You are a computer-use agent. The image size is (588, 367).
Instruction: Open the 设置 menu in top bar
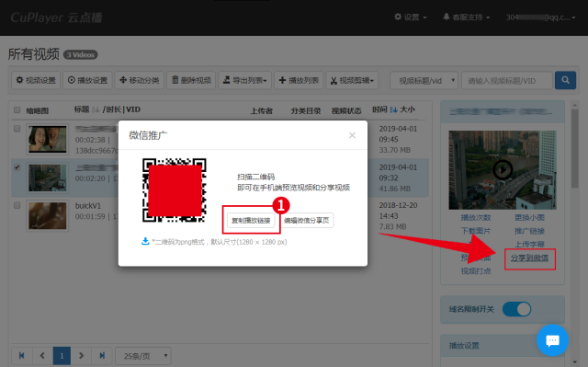(x=411, y=17)
